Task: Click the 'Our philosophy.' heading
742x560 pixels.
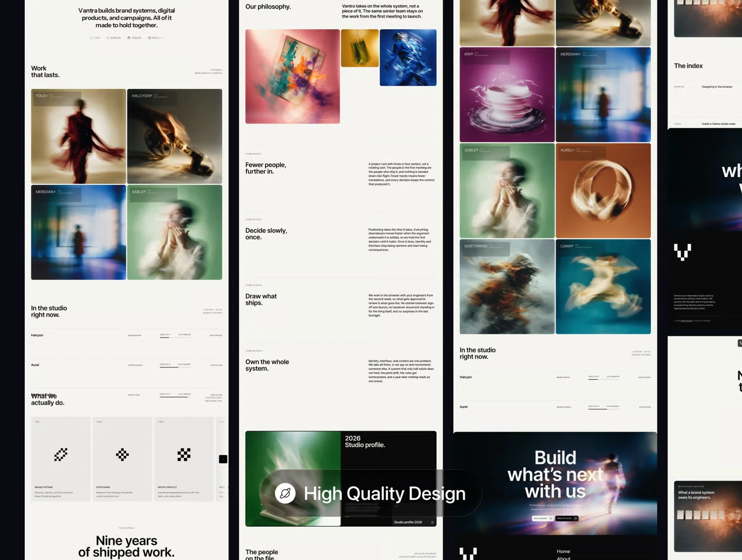Action: click(x=268, y=6)
